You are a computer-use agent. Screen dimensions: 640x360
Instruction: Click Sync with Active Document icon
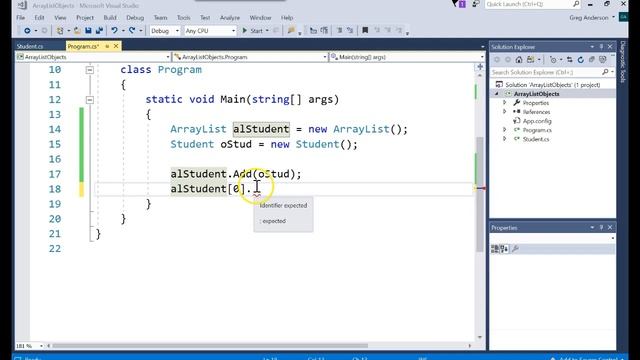570,60
